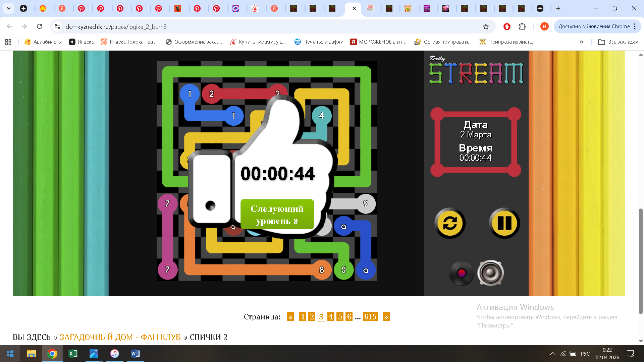
Task: Open last page 615 link
Action: pyautogui.click(x=370, y=317)
